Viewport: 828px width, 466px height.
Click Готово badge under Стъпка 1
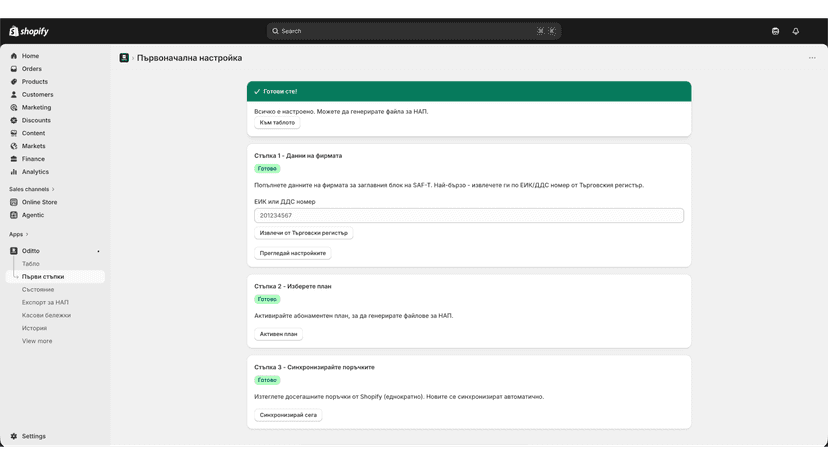267,169
